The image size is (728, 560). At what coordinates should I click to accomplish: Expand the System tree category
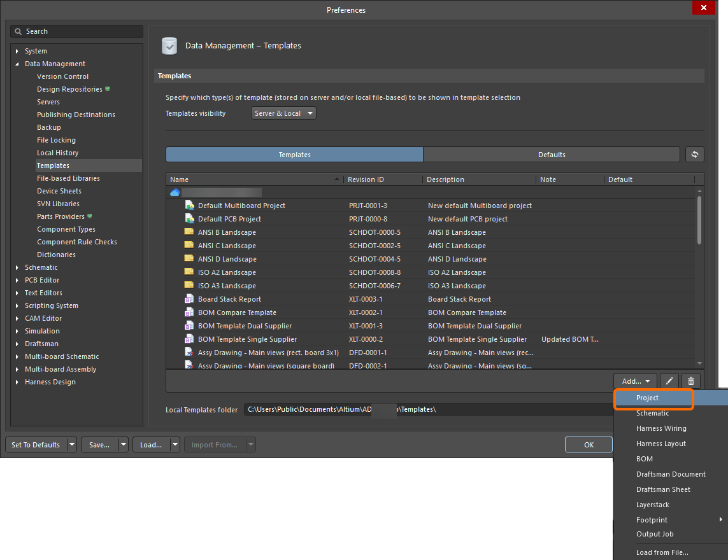point(18,51)
